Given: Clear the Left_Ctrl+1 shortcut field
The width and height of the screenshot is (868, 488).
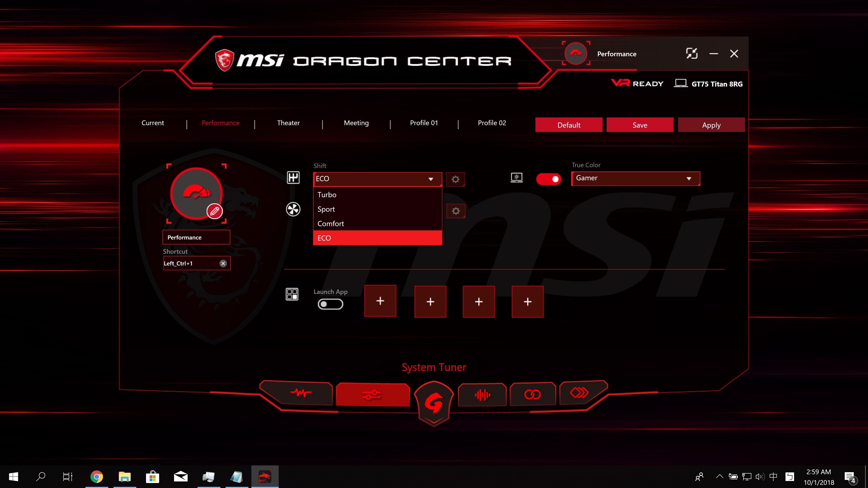Looking at the screenshot, I should pos(223,263).
